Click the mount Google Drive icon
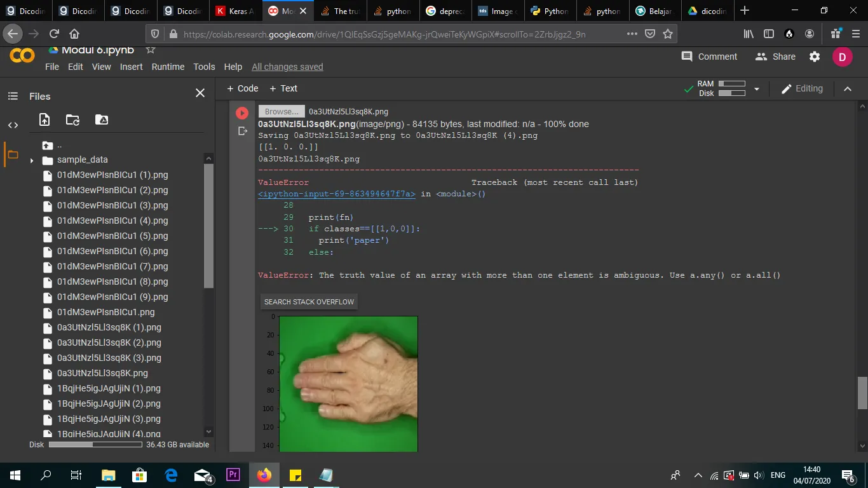The height and width of the screenshot is (488, 868). click(x=101, y=119)
